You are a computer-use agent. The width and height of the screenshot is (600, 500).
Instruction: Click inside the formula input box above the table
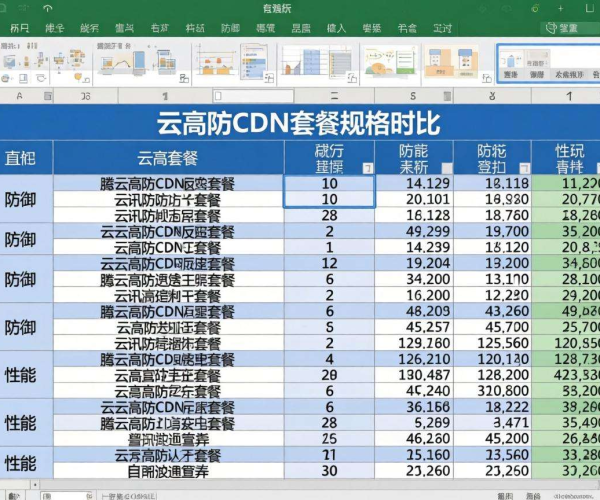(253, 96)
